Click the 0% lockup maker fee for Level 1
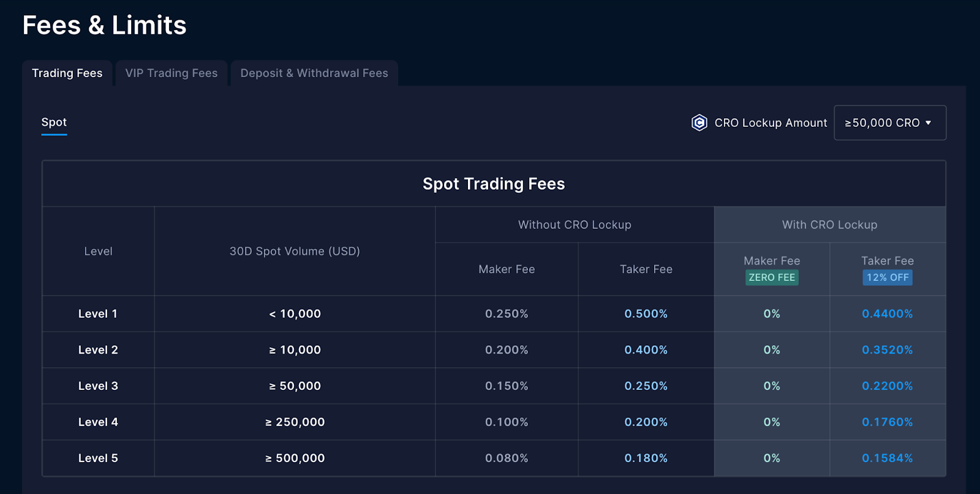 pyautogui.click(x=772, y=314)
